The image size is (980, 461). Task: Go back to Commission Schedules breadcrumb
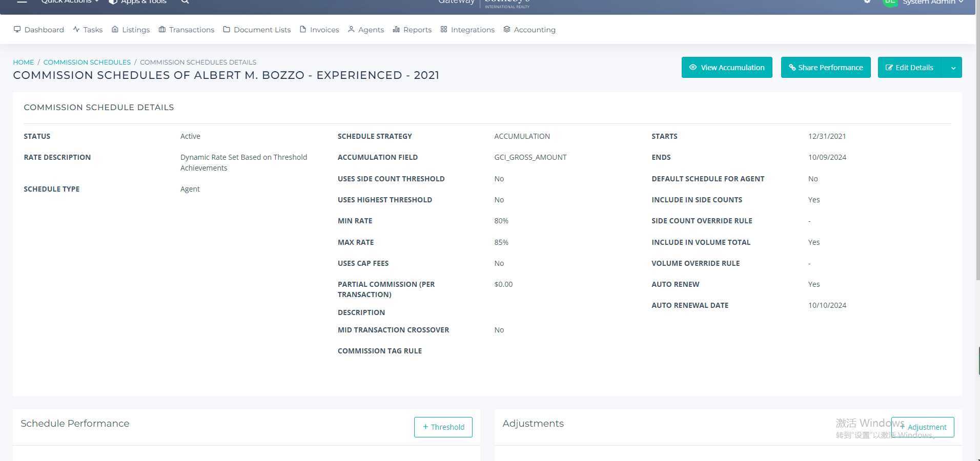coord(87,62)
